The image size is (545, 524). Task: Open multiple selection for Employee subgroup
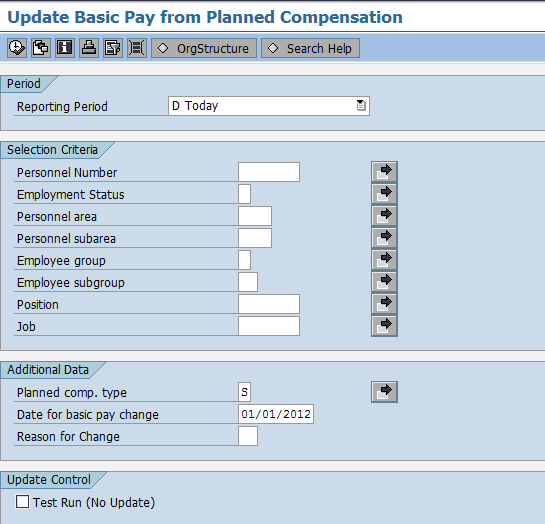click(384, 282)
